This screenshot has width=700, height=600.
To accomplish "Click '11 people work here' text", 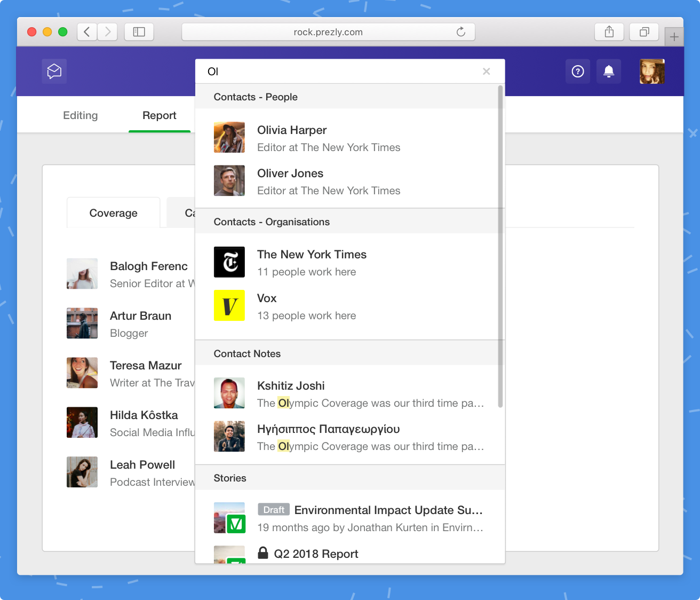I will coord(307,272).
